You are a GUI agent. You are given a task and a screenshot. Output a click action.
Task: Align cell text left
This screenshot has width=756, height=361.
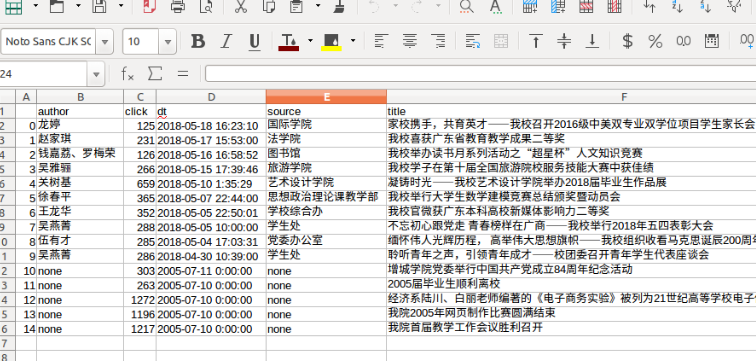[x=381, y=41]
